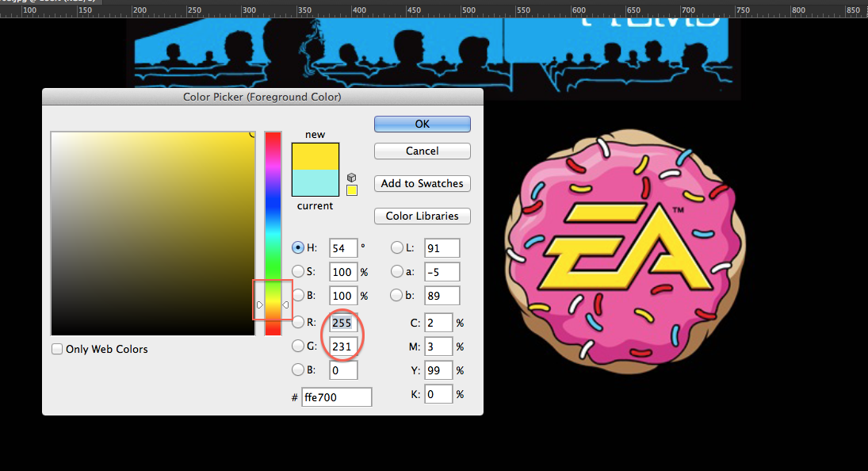Click inside the large color field square
This screenshot has width=868, height=471.
click(153, 234)
